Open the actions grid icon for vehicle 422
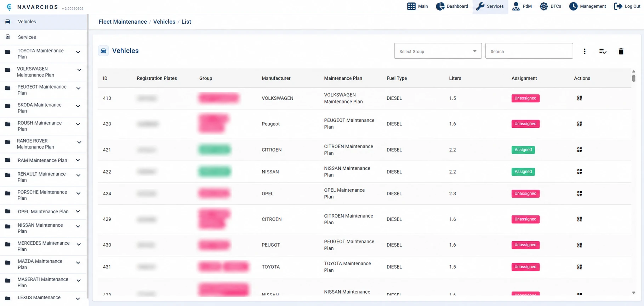Screen dimensions: 644x306 (x=580, y=172)
